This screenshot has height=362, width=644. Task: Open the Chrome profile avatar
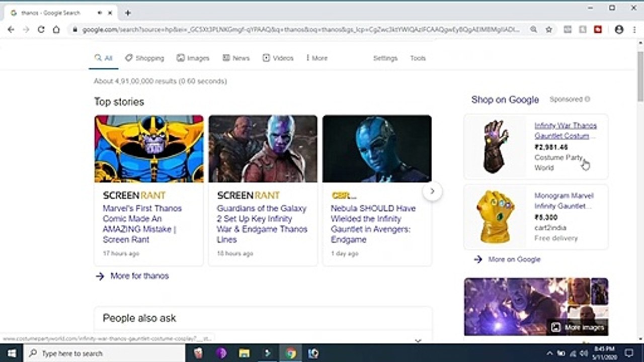(x=619, y=30)
